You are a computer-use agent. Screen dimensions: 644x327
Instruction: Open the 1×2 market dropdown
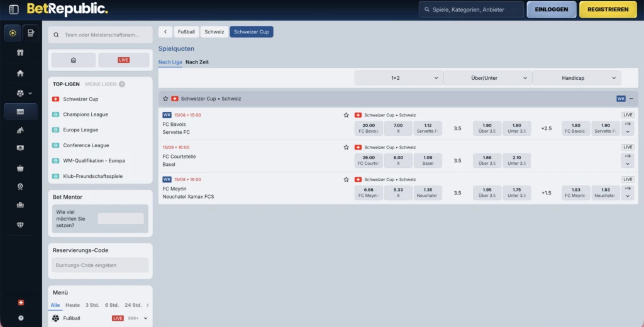[399, 78]
